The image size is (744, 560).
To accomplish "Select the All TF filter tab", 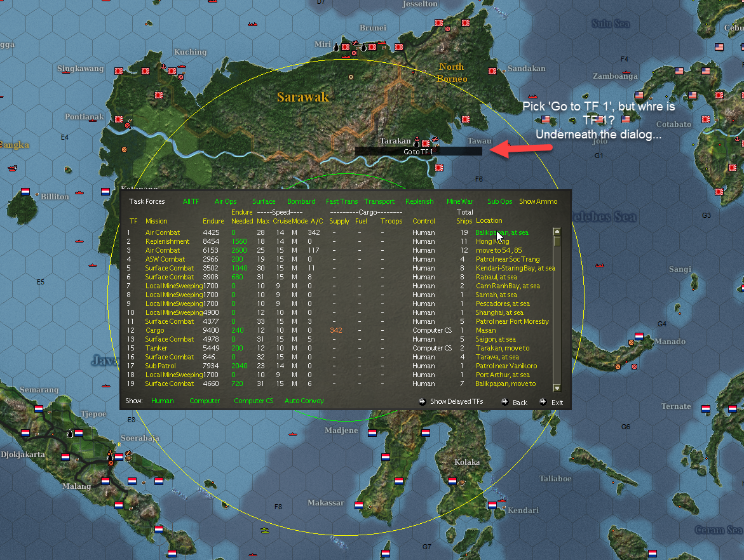I will pyautogui.click(x=191, y=201).
